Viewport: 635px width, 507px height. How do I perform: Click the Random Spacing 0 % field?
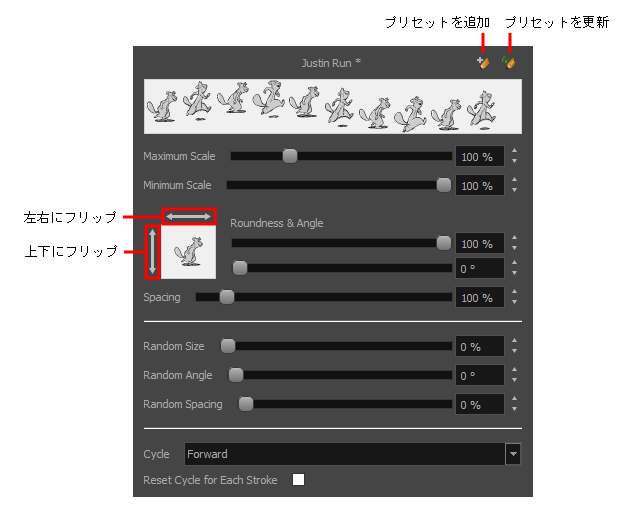tap(480, 404)
